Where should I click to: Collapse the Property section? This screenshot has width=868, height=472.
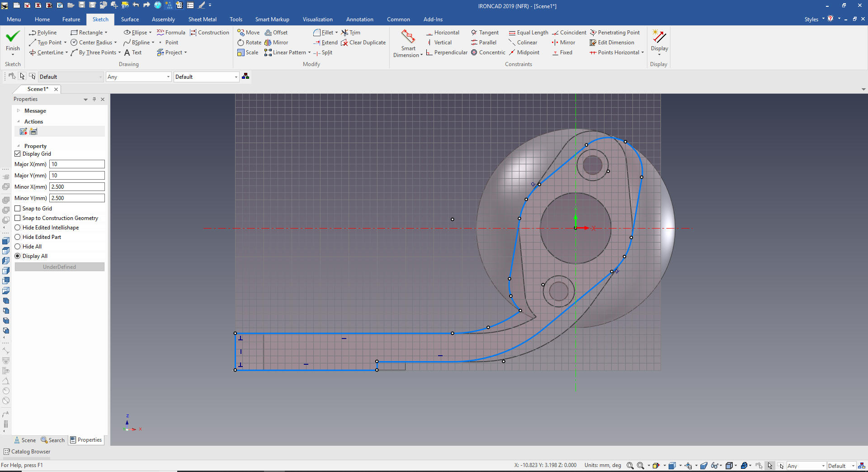(x=19, y=146)
